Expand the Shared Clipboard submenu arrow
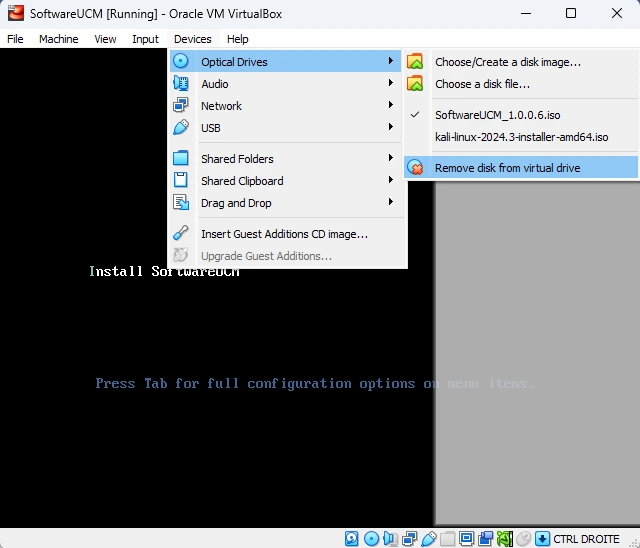Screen dimensions: 640x548 (391, 180)
